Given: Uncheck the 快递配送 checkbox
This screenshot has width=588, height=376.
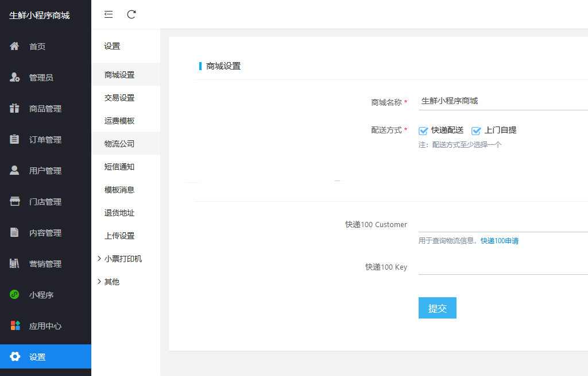Looking at the screenshot, I should (424, 131).
